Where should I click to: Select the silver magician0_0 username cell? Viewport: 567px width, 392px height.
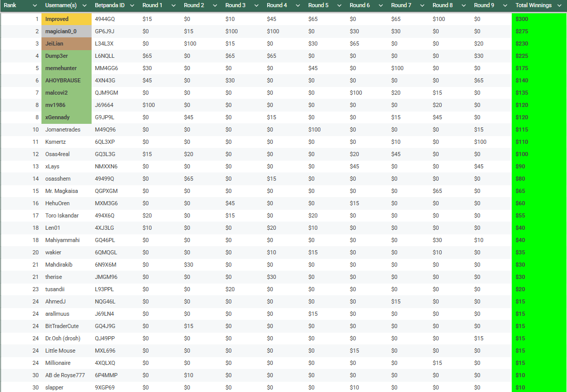tap(67, 31)
